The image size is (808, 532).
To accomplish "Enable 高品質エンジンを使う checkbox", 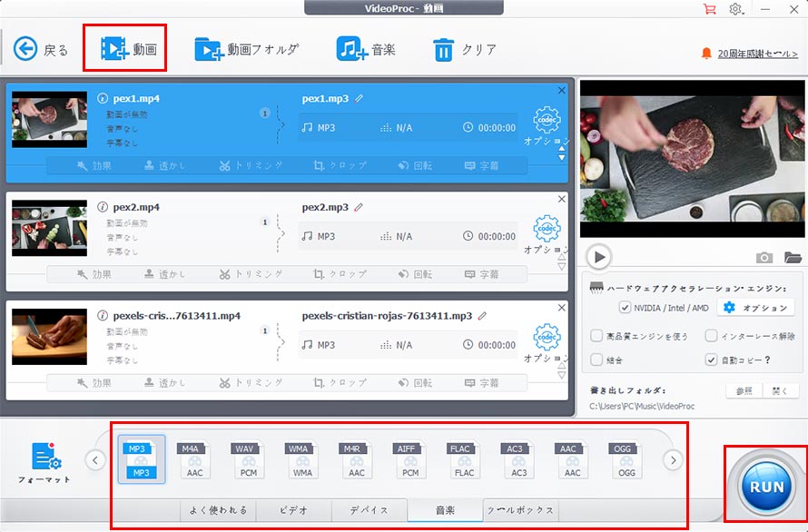I will click(596, 336).
